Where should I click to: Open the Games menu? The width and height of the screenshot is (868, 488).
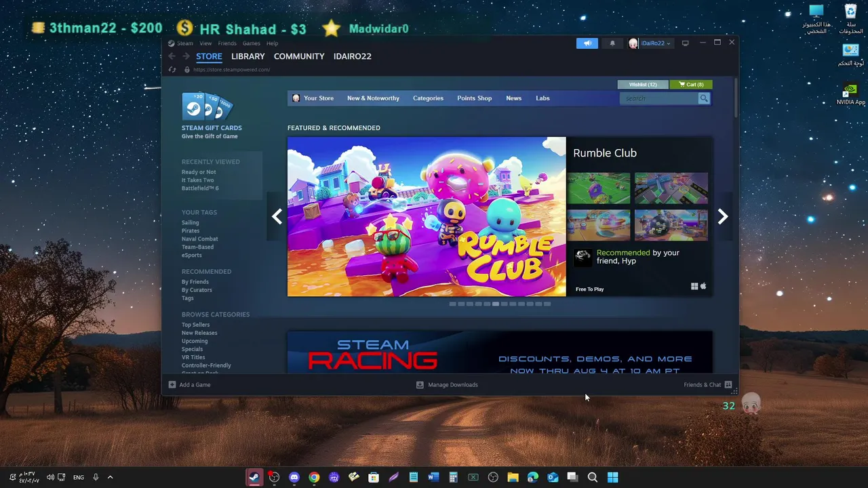pyautogui.click(x=252, y=43)
